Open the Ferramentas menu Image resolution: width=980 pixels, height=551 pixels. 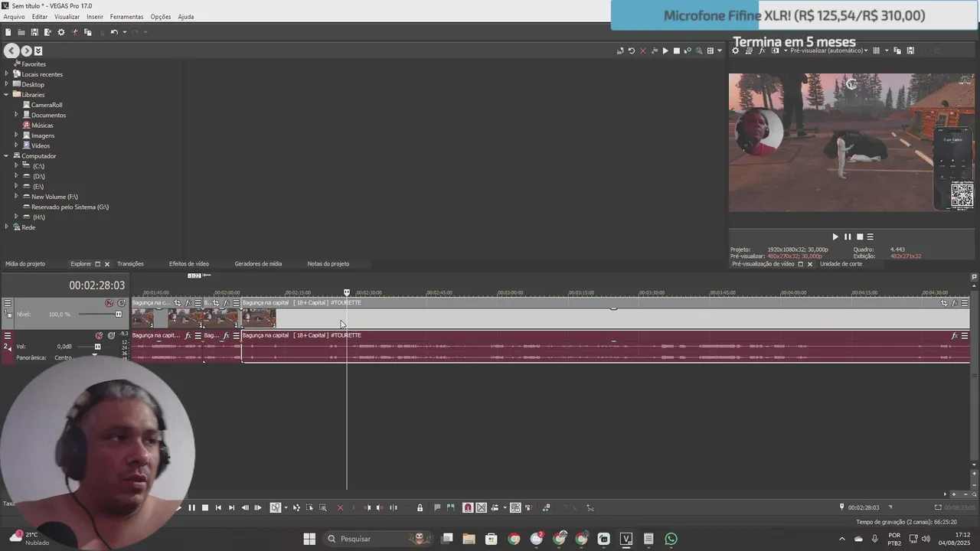click(x=126, y=17)
